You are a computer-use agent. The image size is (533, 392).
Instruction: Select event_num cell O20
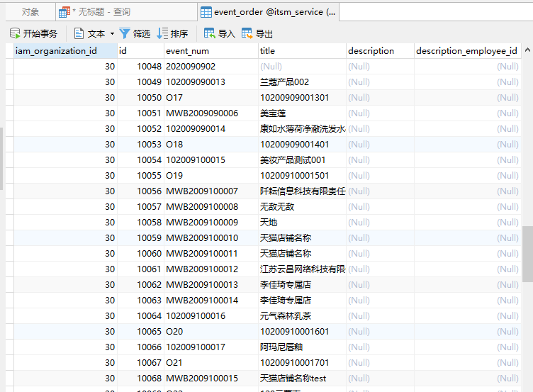click(x=211, y=332)
